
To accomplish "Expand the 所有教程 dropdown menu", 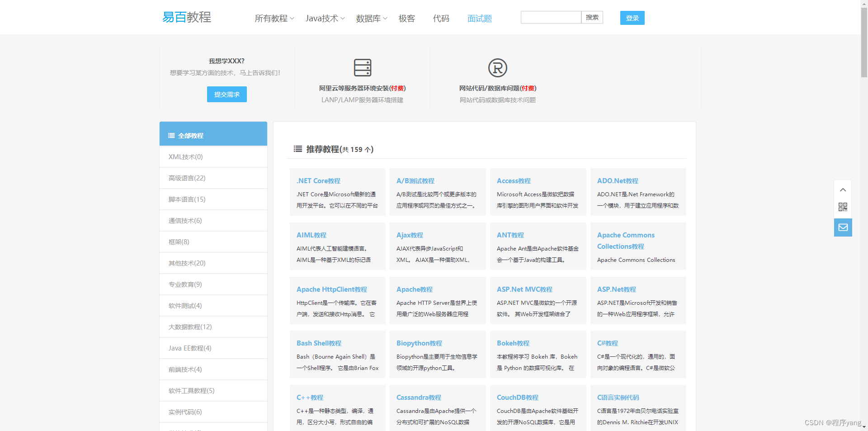I will (x=274, y=19).
